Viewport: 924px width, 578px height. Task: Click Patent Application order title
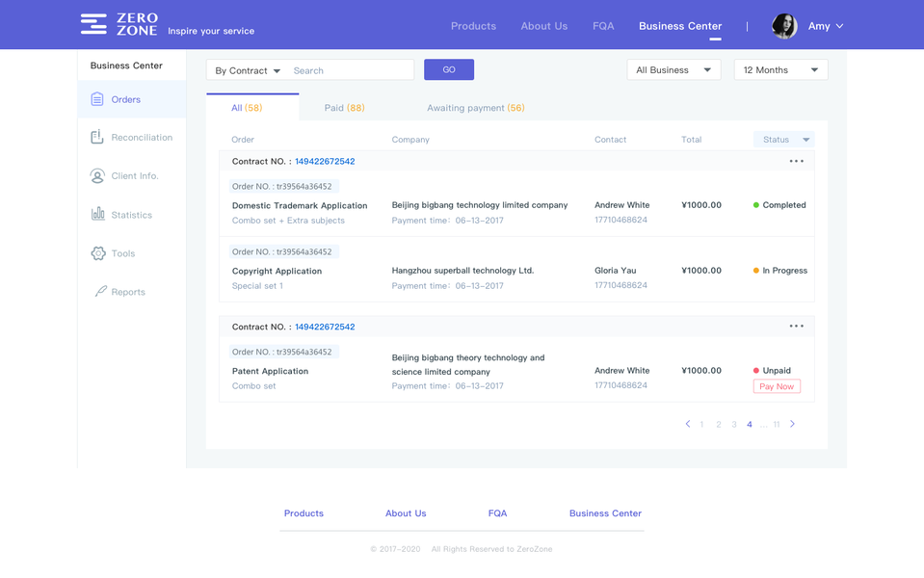click(270, 371)
